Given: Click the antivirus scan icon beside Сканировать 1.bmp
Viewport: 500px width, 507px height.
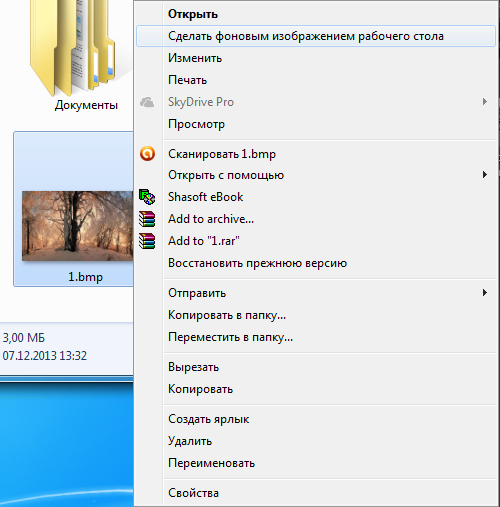Looking at the screenshot, I should pos(147,154).
